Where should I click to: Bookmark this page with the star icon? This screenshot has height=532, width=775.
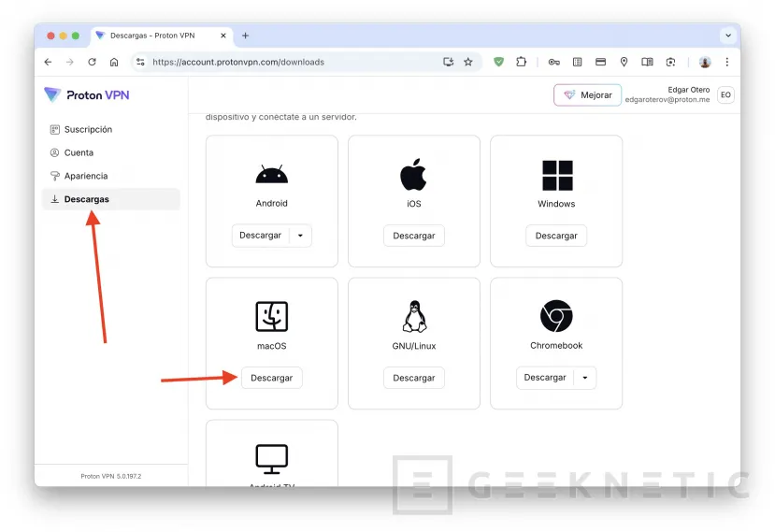pos(468,62)
